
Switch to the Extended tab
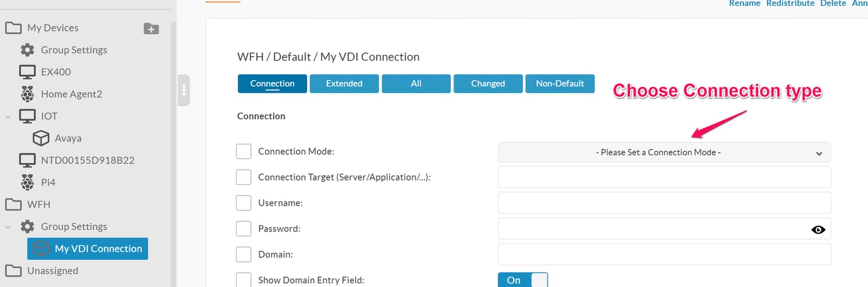pyautogui.click(x=344, y=83)
